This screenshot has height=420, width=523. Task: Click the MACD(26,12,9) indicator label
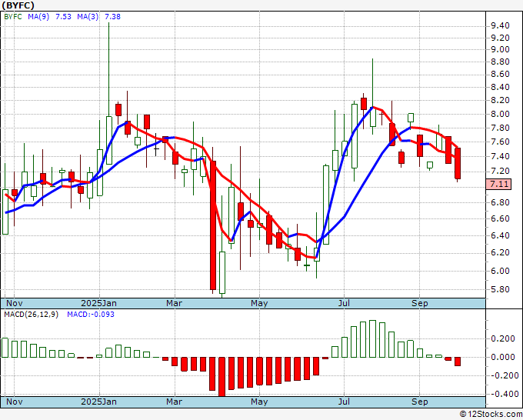coord(31,315)
